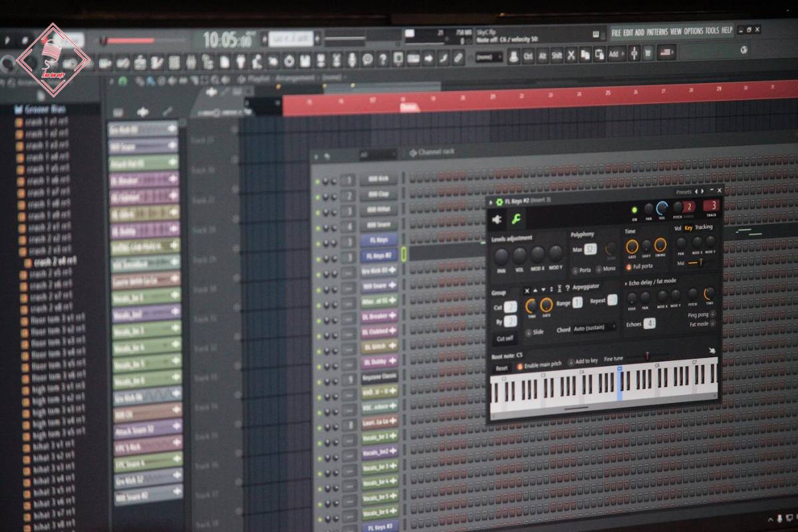The height and width of the screenshot is (532, 798).
Task: Open the OPTIONS menu
Action: tap(693, 31)
